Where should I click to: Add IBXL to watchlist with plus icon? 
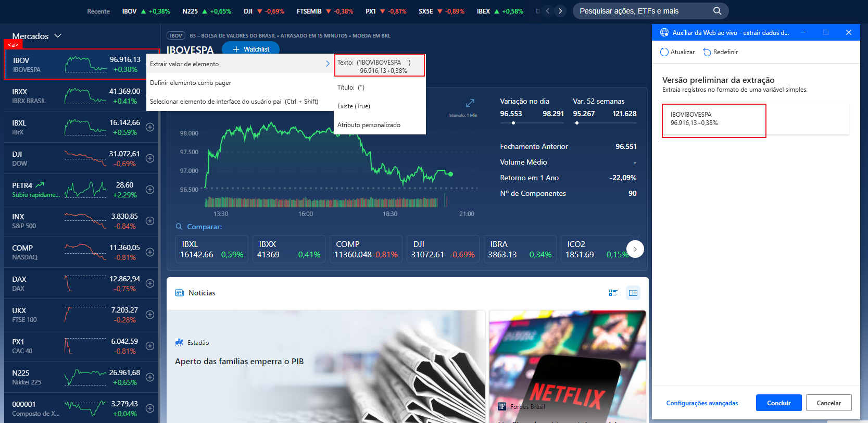point(150,127)
